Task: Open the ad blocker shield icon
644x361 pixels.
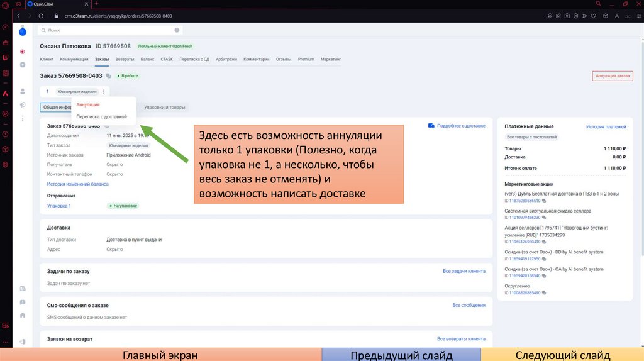Action: coord(576,16)
